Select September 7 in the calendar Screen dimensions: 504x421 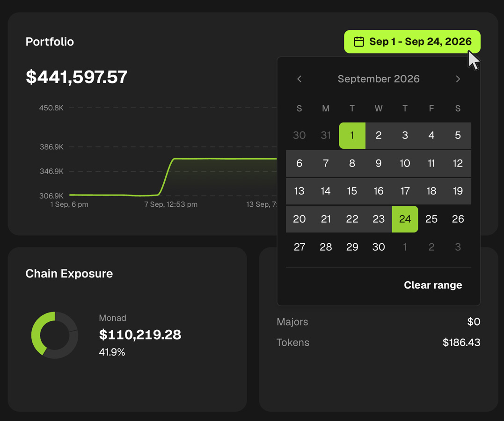(326, 163)
